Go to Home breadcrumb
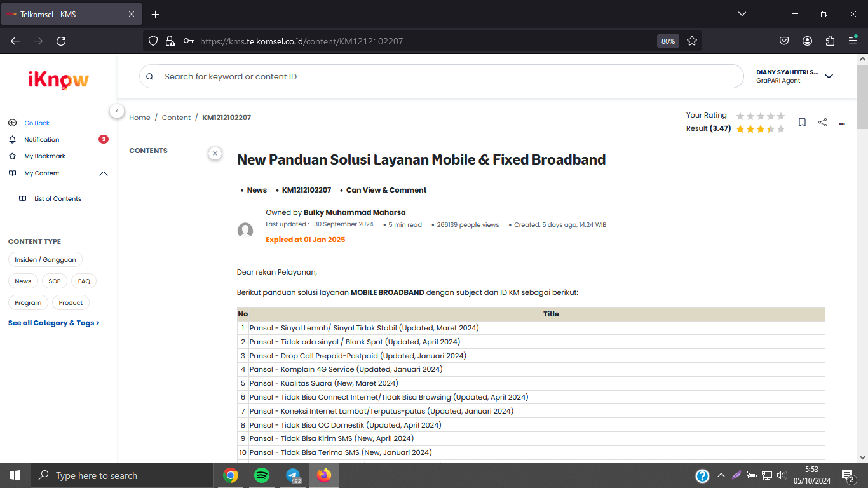The height and width of the screenshot is (488, 868). point(140,118)
